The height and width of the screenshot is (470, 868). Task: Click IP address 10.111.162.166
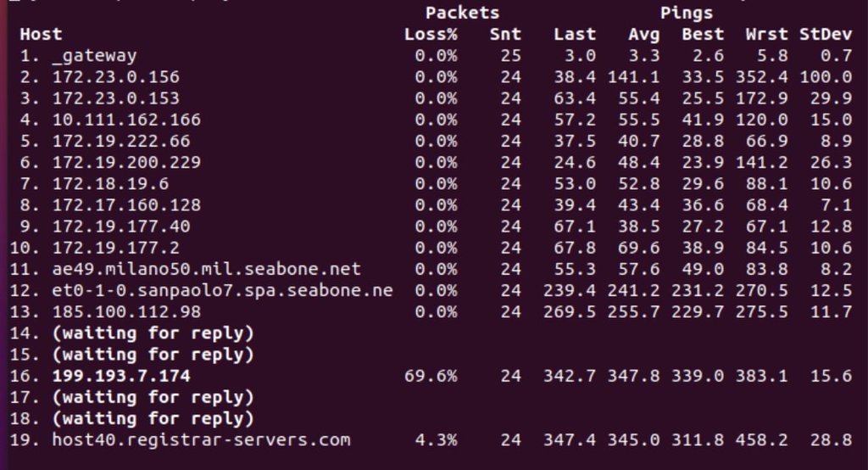click(x=126, y=120)
